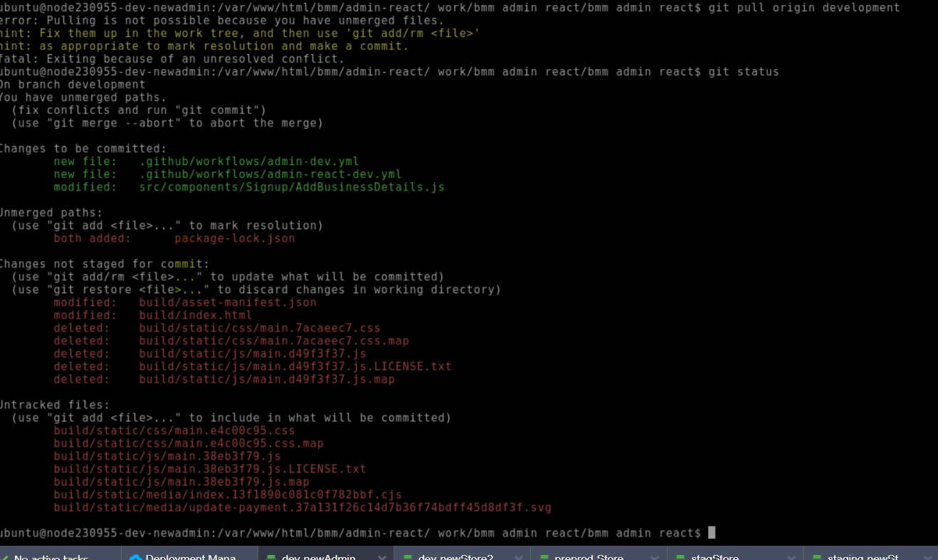Click the dev_newAdmin tab terminal icon
Screen dimensions: 938x560
coord(270,558)
